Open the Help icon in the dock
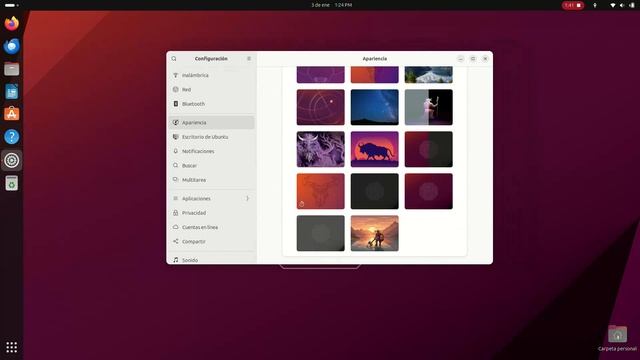Viewport: 640px width, 360px height. point(11,137)
